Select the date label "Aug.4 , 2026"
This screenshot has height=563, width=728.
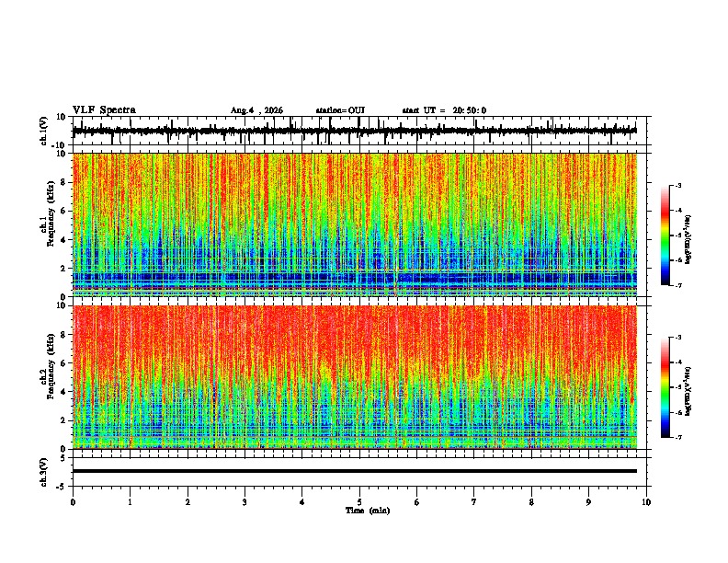pos(256,110)
